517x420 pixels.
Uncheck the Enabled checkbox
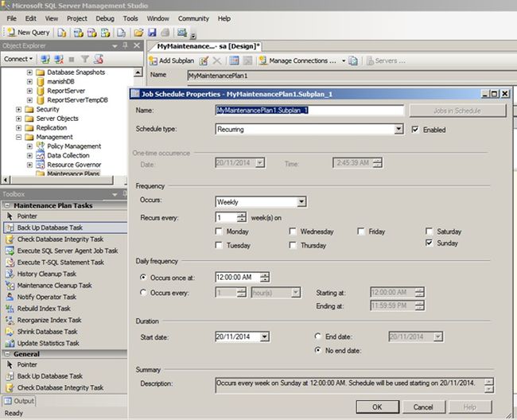(x=415, y=130)
